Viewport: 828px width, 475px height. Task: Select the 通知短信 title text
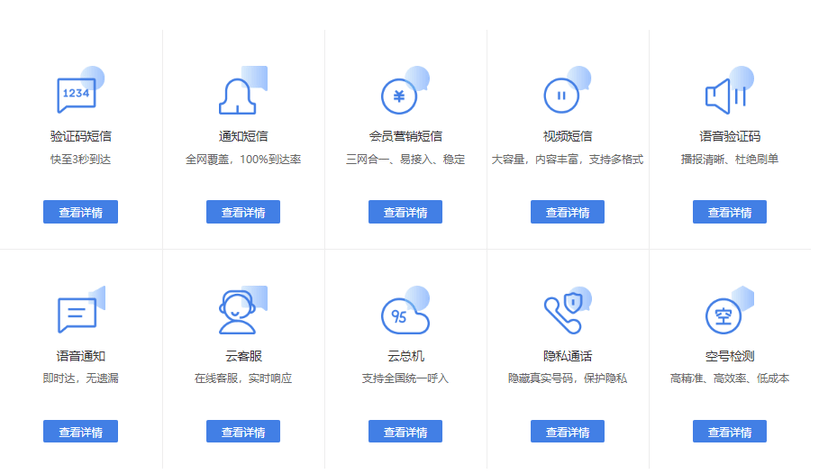click(x=243, y=136)
